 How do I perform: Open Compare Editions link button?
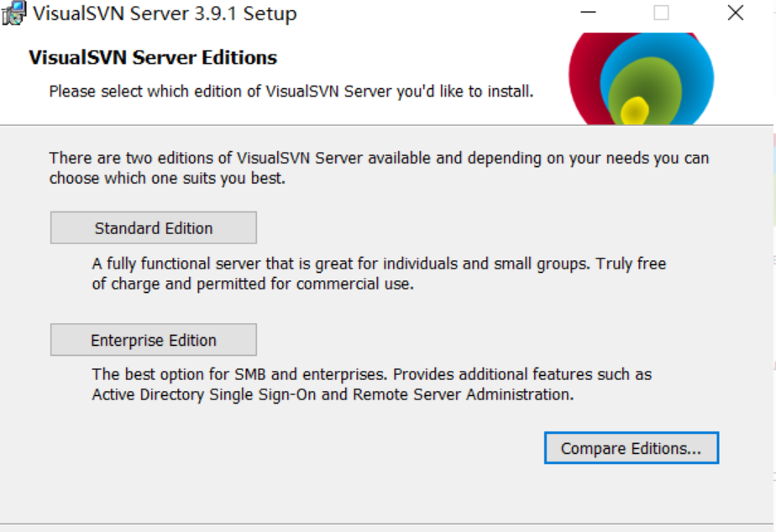pyautogui.click(x=632, y=448)
